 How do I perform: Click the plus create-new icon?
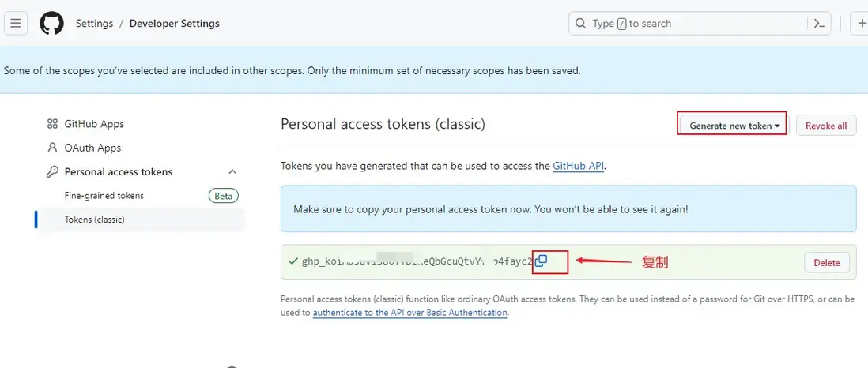pyautogui.click(x=860, y=24)
